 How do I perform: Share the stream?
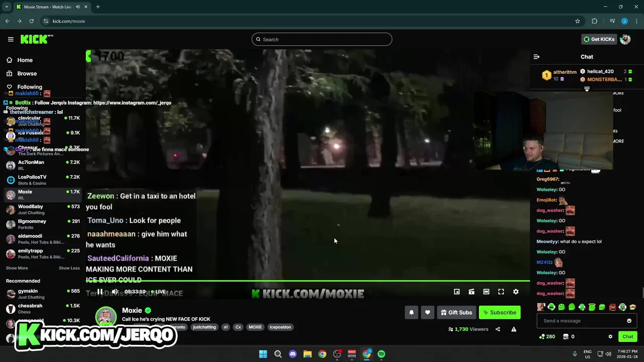[x=498, y=329]
